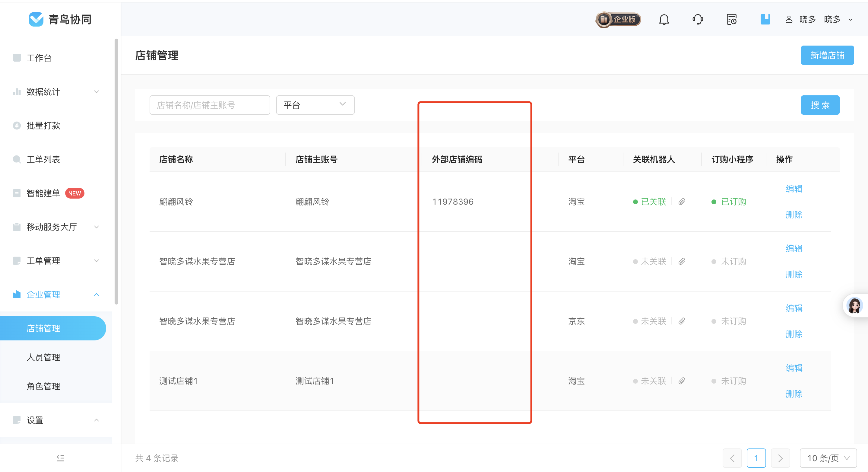Screen dimensions: 868x472
Task: Open the blue bookmark guide icon
Action: coord(765,19)
